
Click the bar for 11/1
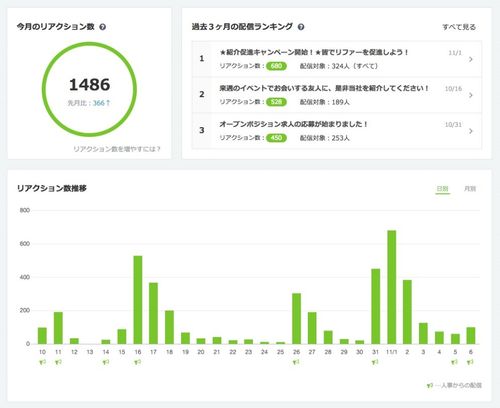click(392, 287)
